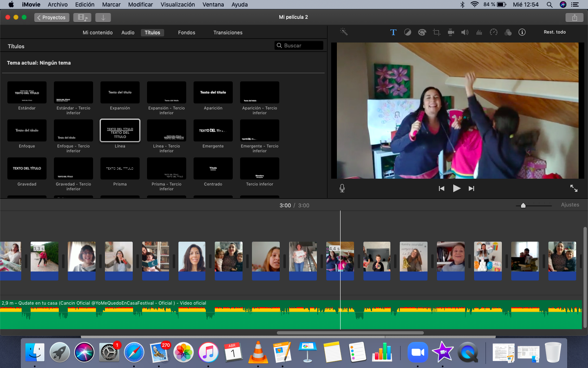Open the noise reduction and equalizer tool

[479, 32]
